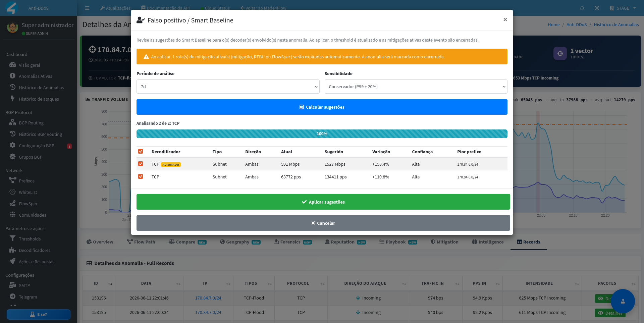Open Histórico BGP Routing icon
The width and height of the screenshot is (644, 323).
12,134
